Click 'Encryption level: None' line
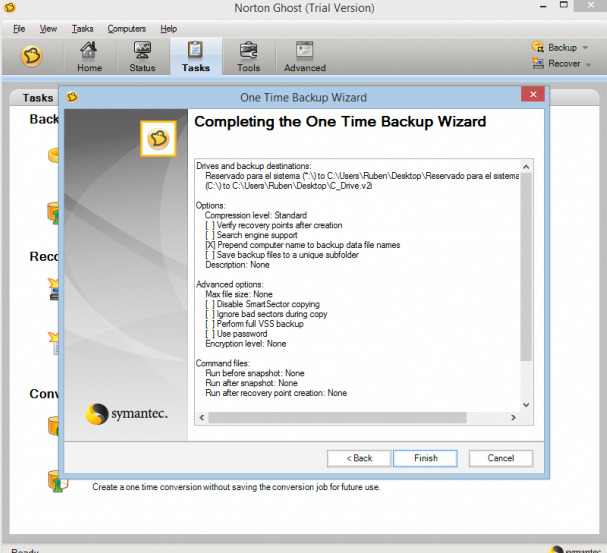The height and width of the screenshot is (553, 607). tap(246, 344)
